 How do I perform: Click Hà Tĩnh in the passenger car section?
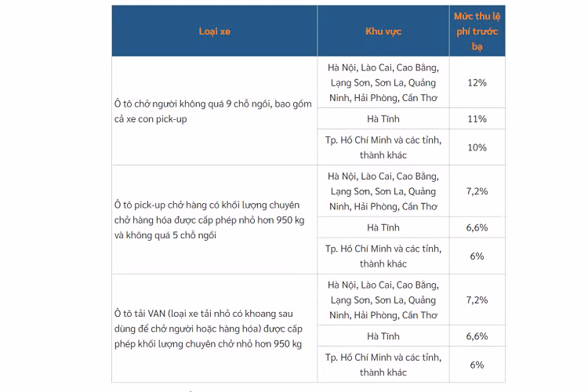pyautogui.click(x=383, y=119)
